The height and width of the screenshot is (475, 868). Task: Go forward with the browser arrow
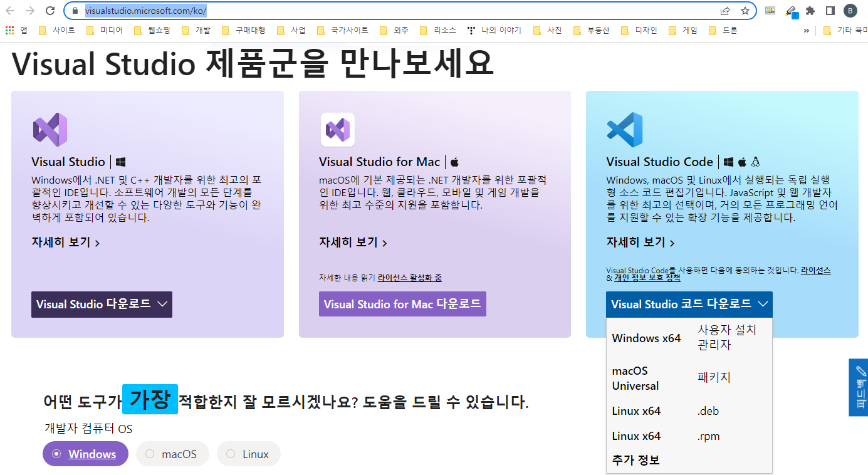pyautogui.click(x=30, y=11)
